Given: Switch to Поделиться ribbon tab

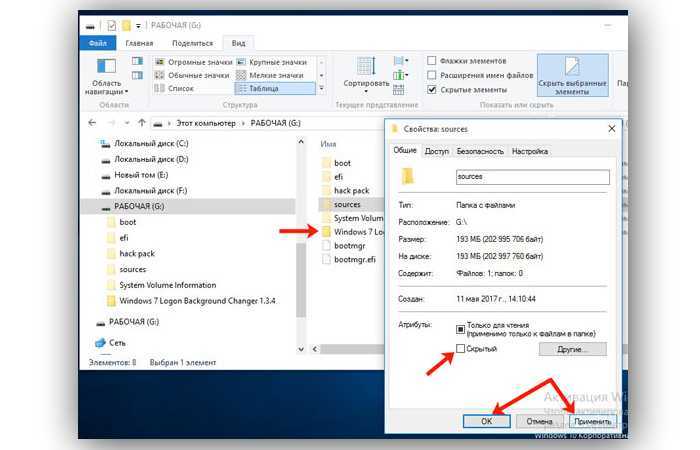Looking at the screenshot, I should click(192, 43).
